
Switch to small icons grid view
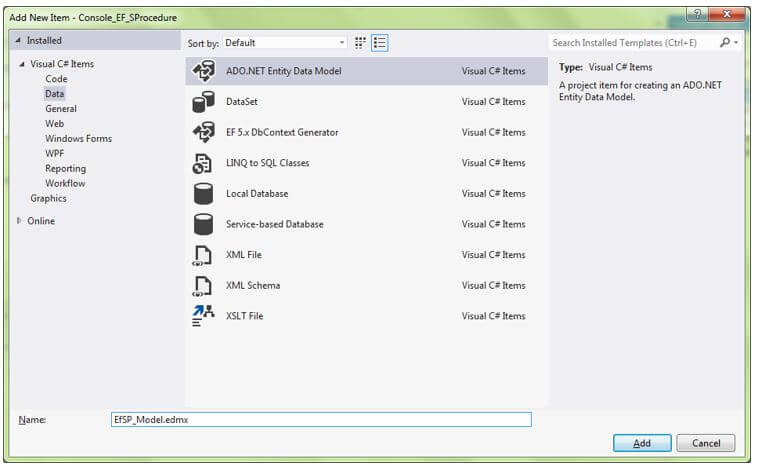click(x=360, y=43)
